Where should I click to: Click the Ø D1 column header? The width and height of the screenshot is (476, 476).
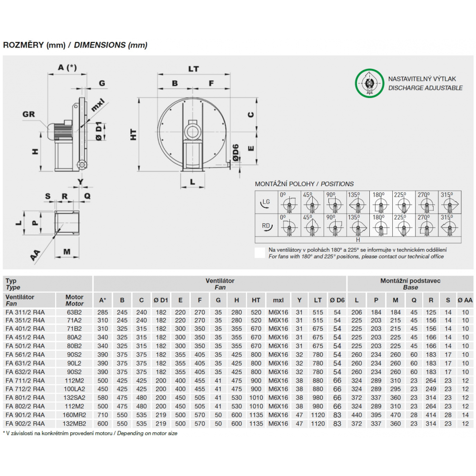[161, 300]
